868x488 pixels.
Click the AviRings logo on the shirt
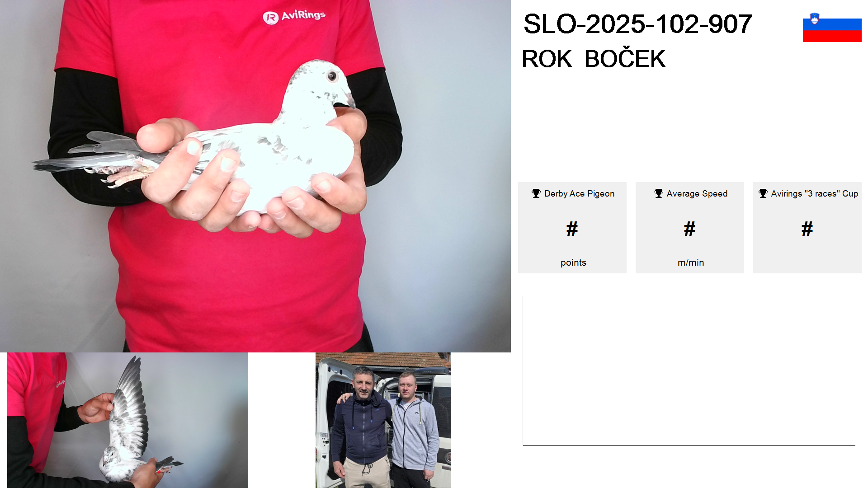pos(294,16)
